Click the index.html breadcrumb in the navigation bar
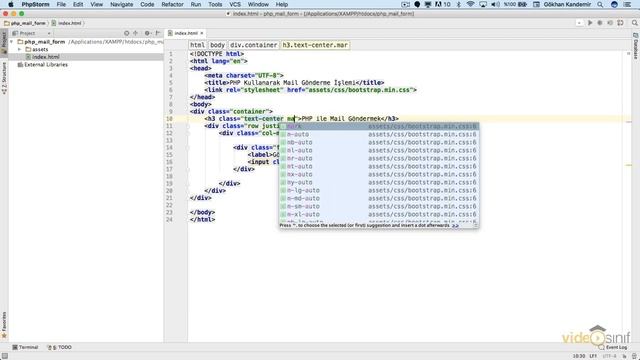 pyautogui.click(x=67, y=23)
